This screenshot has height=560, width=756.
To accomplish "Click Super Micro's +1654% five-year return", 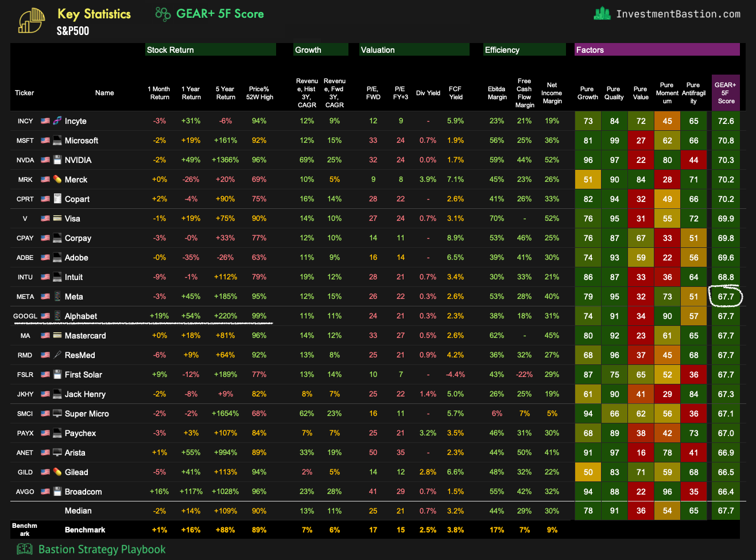I will [225, 414].
